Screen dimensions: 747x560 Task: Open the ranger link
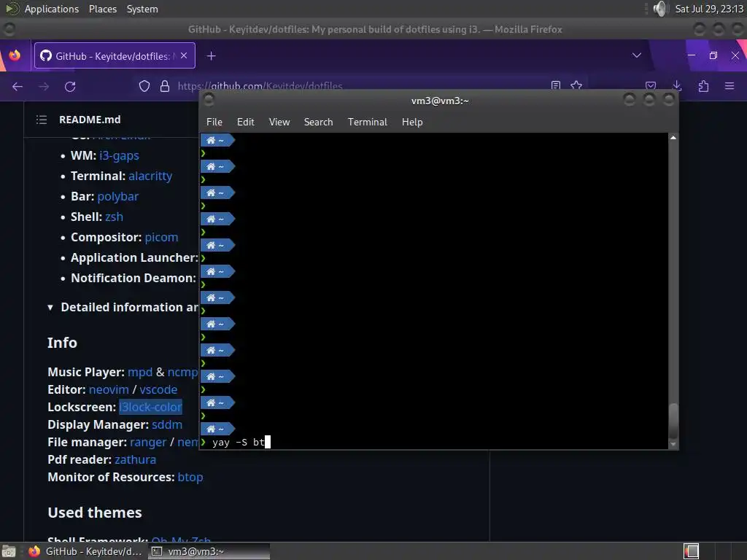click(148, 443)
